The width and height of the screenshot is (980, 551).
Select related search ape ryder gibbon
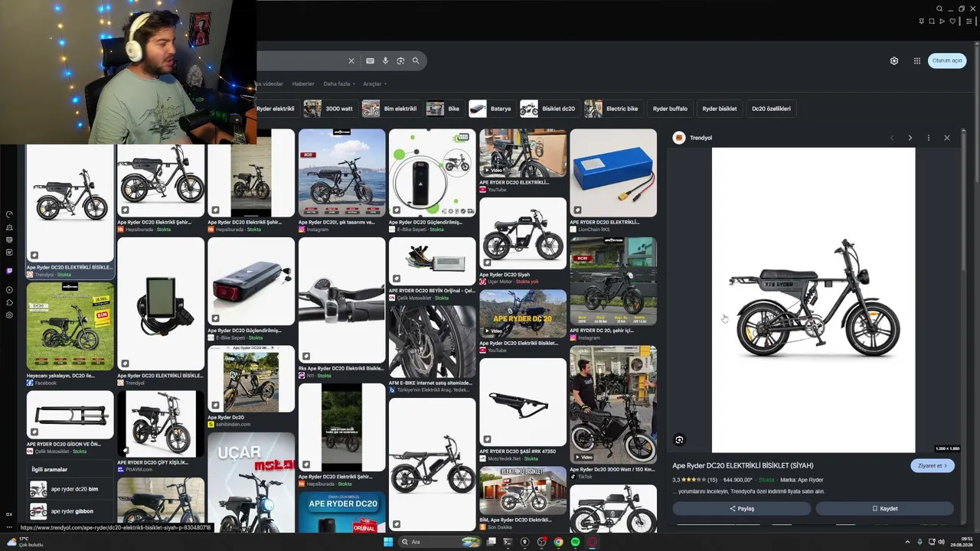[72, 511]
